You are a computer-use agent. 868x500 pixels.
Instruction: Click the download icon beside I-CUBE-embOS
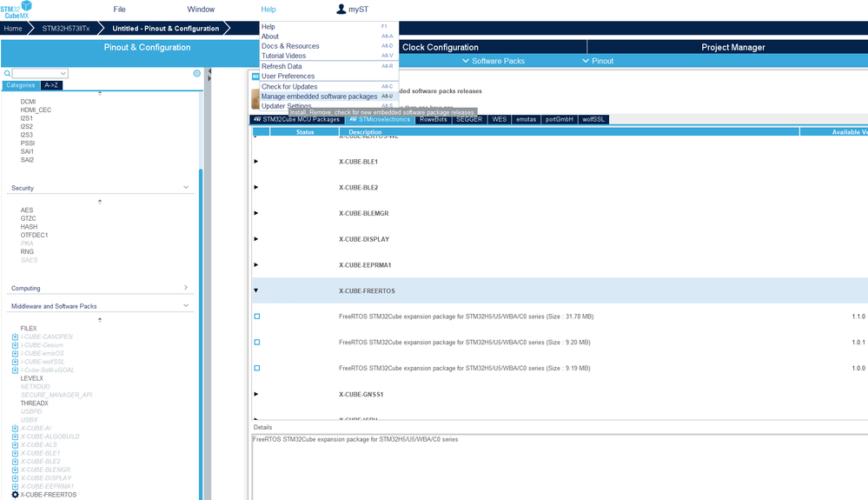pos(15,353)
